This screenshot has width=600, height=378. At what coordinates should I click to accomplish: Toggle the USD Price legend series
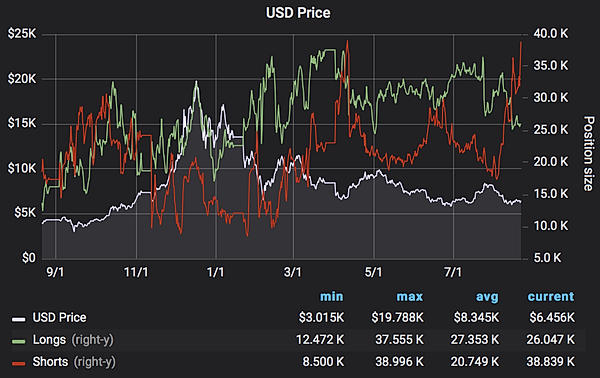pyautogui.click(x=59, y=318)
